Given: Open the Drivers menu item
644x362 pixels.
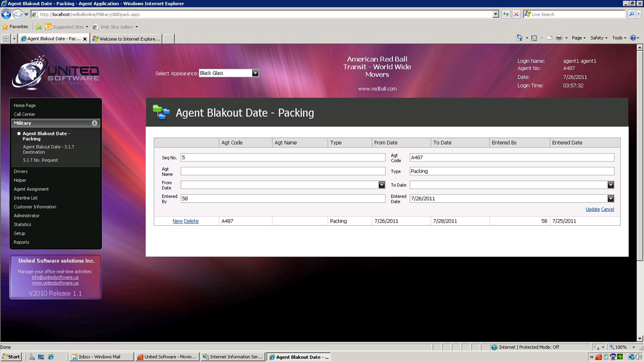Looking at the screenshot, I should [20, 172].
